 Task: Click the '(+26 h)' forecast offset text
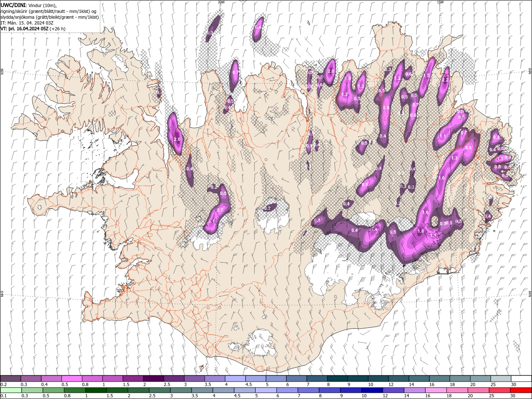(x=57, y=29)
